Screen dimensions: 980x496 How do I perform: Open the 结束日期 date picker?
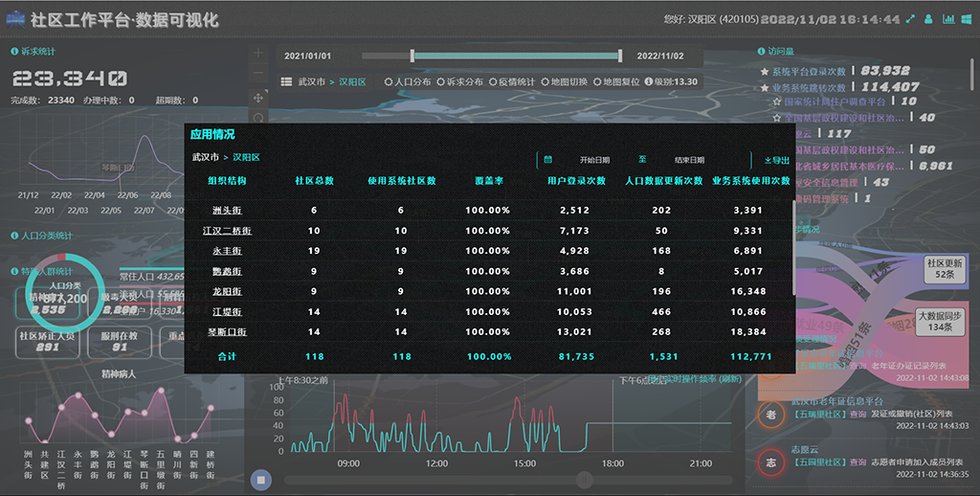pos(689,160)
